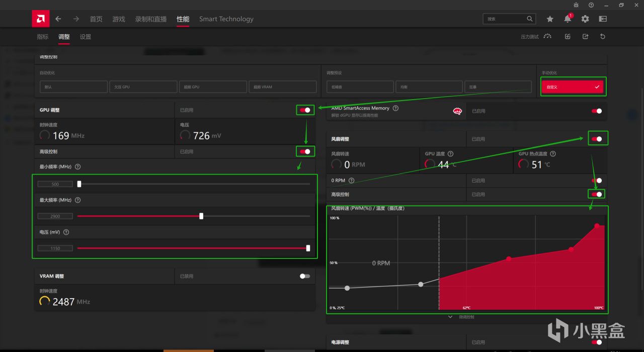
Task: Click the 最大频率 (MHz) slider handle
Action: coord(201,216)
